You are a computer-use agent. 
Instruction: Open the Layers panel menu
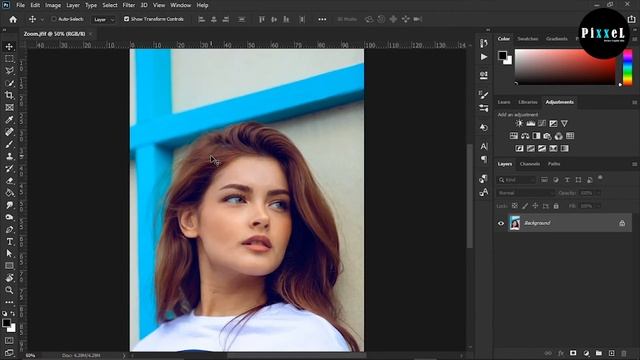(x=634, y=164)
